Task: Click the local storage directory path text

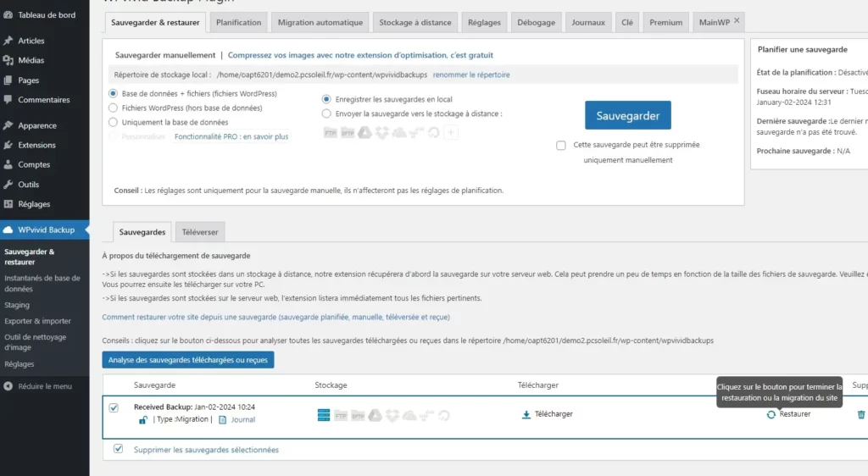Action: coord(321,75)
